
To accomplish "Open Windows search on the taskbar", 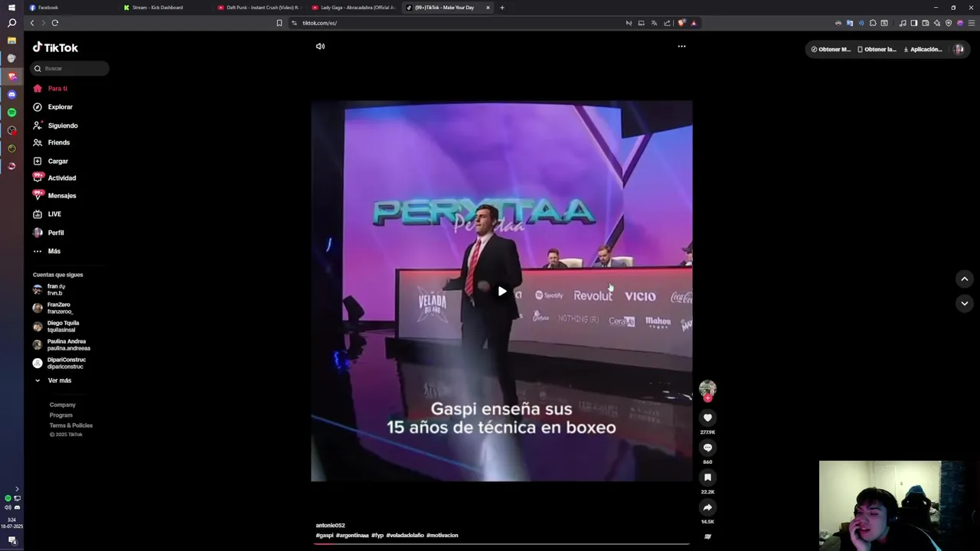I will pos(11,23).
